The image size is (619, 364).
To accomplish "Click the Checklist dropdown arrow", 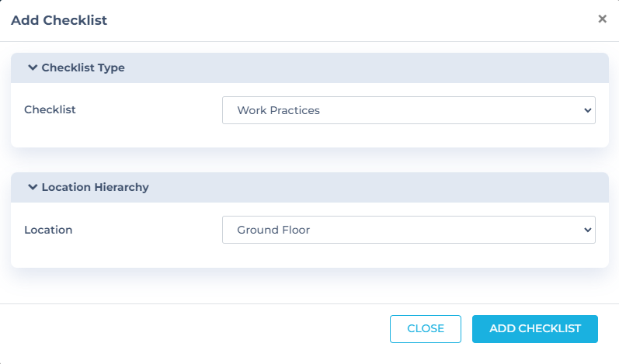I will point(587,110).
